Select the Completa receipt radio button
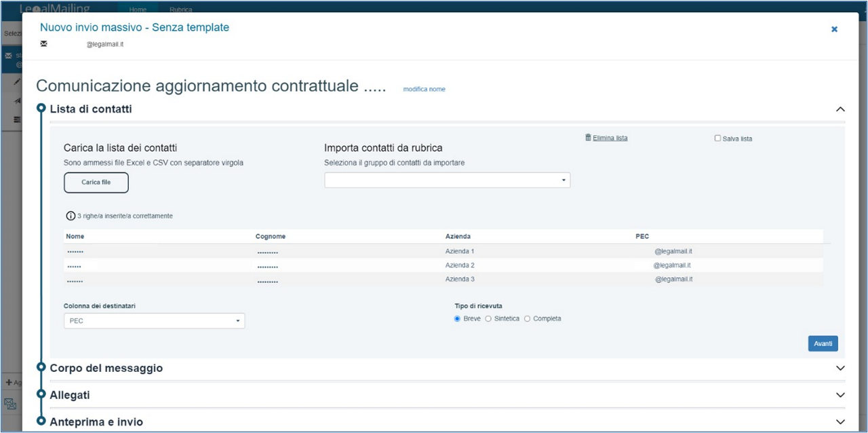This screenshot has height=433, width=868. tap(527, 319)
